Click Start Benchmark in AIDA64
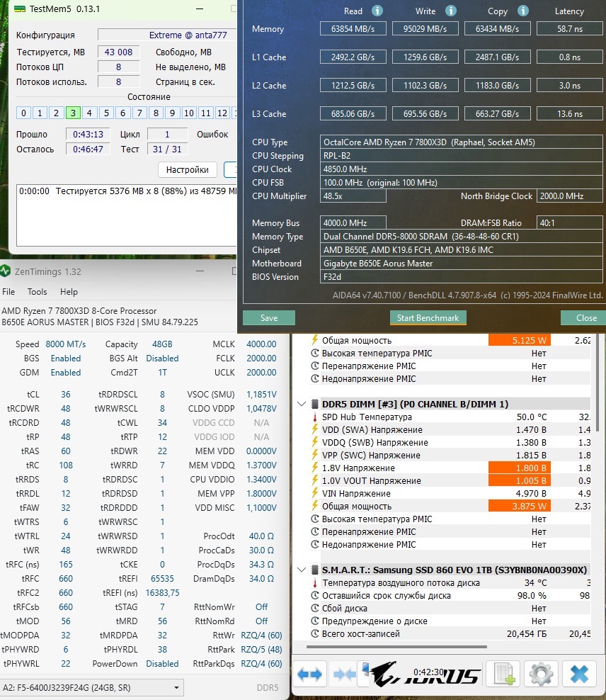This screenshot has width=606, height=700. (x=428, y=318)
